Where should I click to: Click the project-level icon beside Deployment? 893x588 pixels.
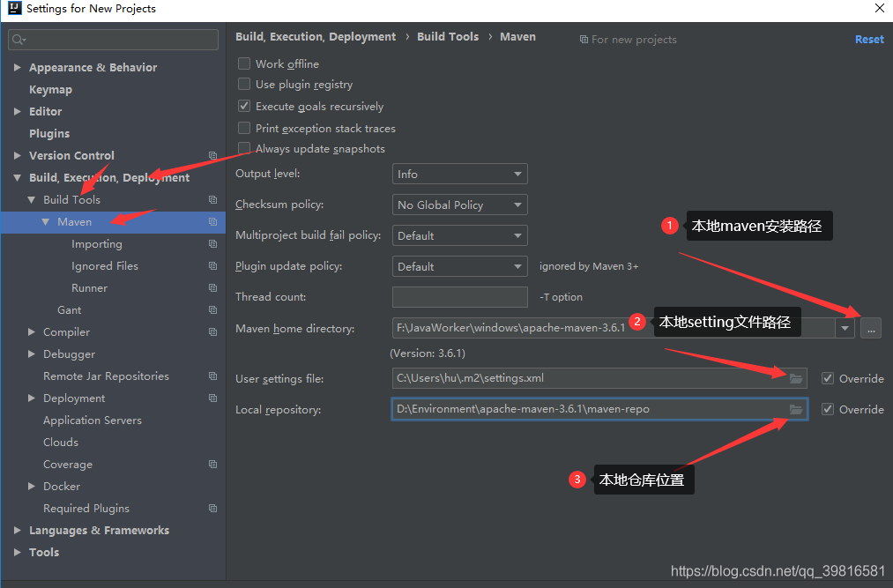click(x=213, y=398)
